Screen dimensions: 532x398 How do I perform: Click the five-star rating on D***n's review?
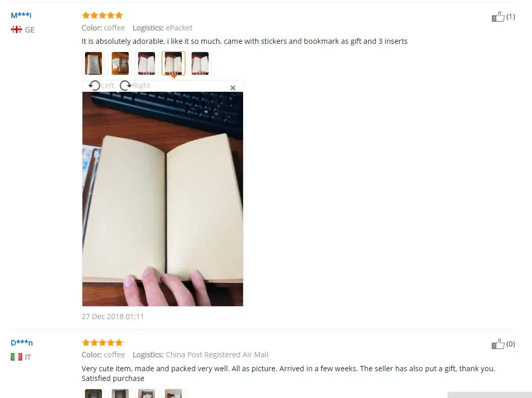coord(103,342)
